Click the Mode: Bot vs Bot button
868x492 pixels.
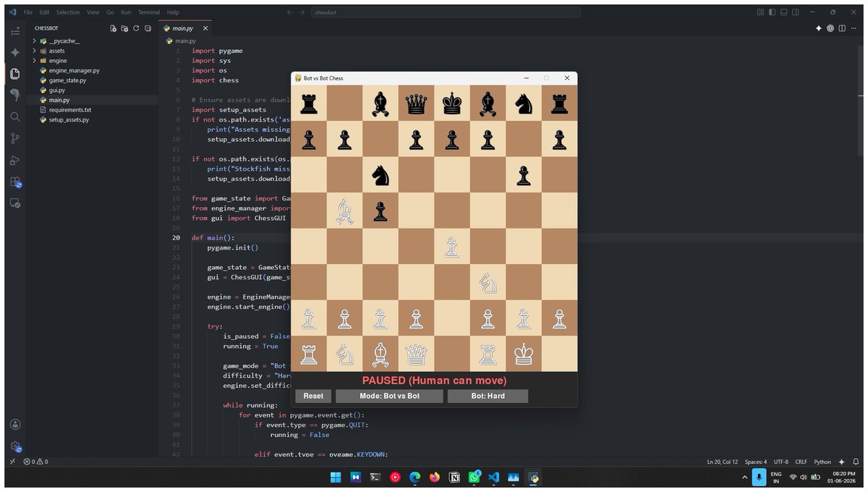coord(389,396)
